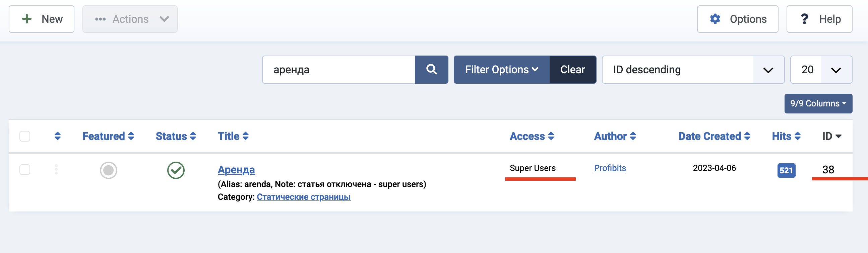Screen dimensions: 868x253
Task: Click the green published status icon
Action: (x=176, y=170)
